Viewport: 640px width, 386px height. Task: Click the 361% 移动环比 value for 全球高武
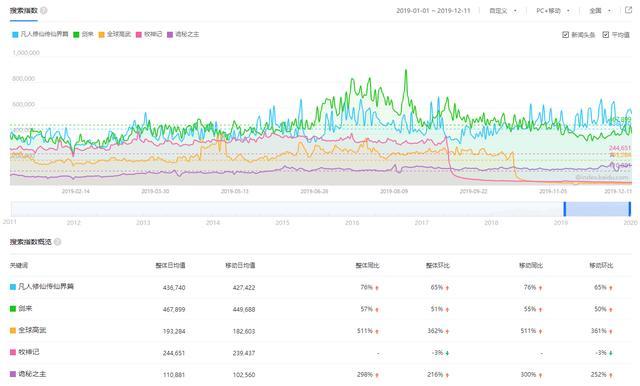click(x=599, y=331)
